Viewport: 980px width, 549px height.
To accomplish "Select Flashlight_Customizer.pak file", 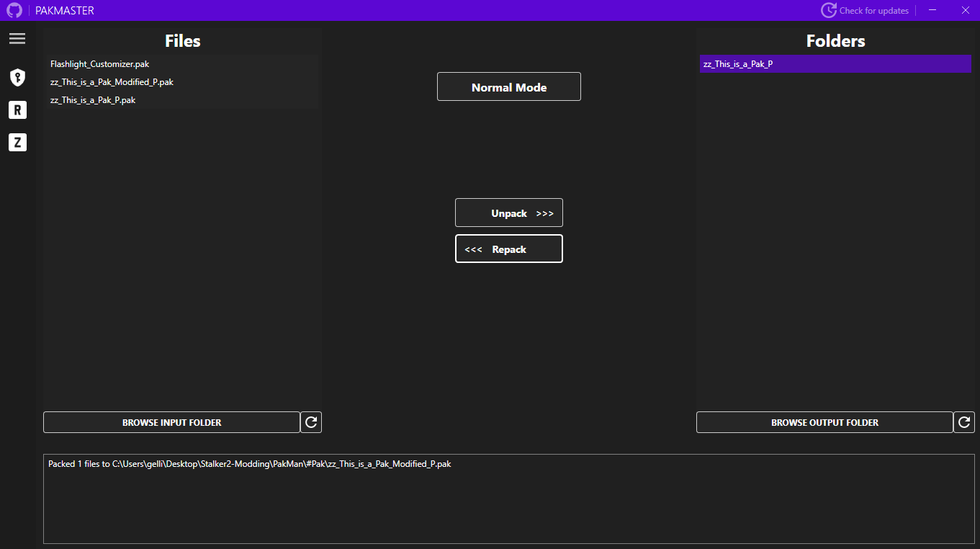I will pyautogui.click(x=182, y=64).
